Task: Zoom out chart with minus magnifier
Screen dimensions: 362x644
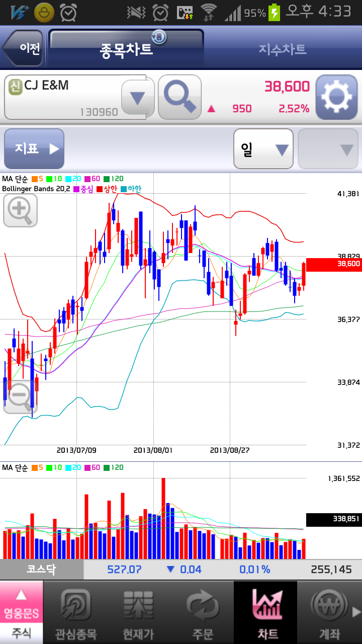Action: click(20, 397)
